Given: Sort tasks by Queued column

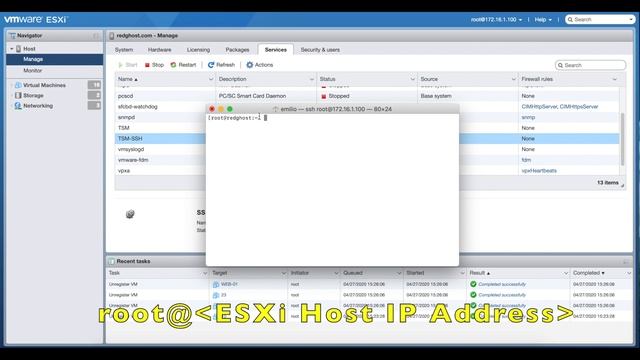Looking at the screenshot, I should pyautogui.click(x=353, y=273).
